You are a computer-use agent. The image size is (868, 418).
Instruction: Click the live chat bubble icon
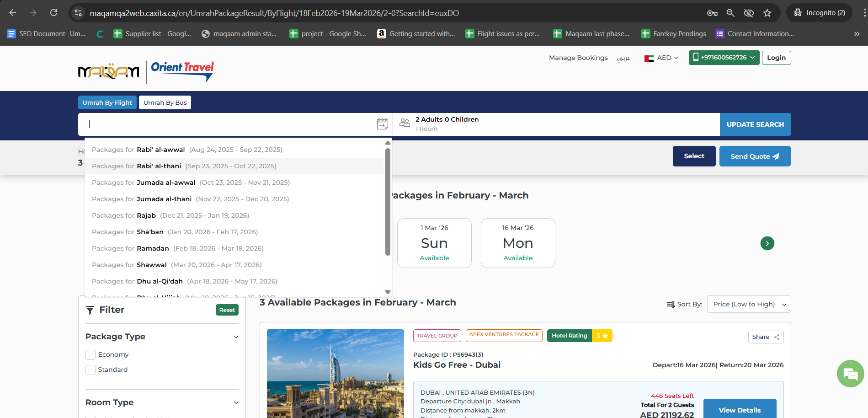pos(850,374)
